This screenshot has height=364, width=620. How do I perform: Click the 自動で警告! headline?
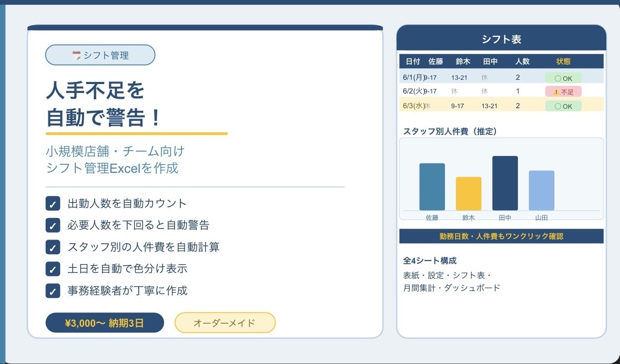tap(104, 118)
